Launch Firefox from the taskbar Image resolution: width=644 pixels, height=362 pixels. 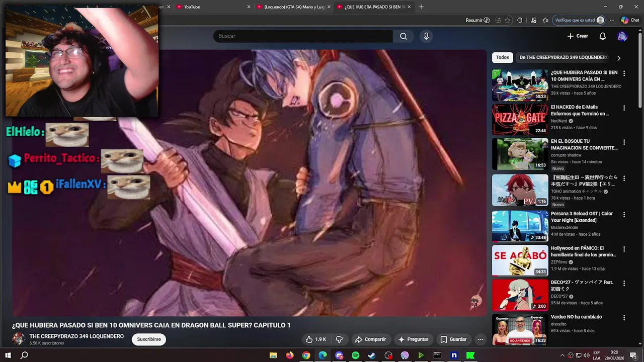290,355
